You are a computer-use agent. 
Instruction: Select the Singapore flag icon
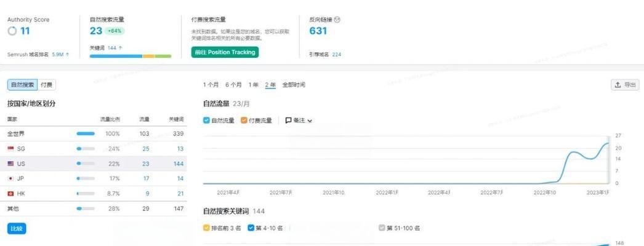(10, 149)
